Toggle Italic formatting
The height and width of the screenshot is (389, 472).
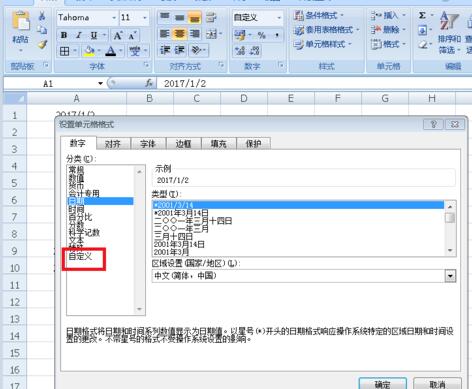point(79,35)
